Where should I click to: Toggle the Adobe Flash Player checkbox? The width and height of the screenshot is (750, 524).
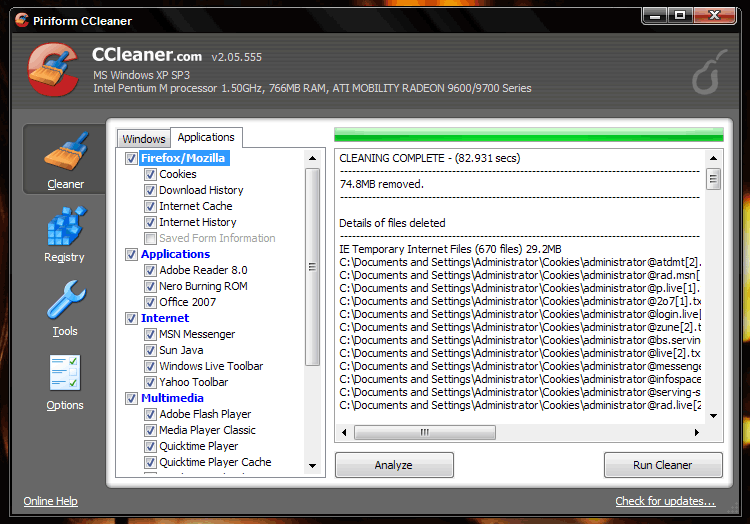tap(150, 414)
